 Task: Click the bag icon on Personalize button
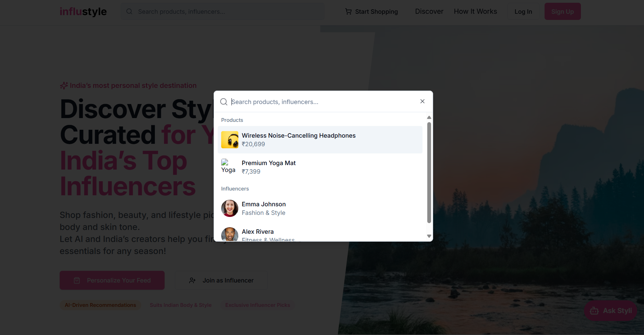pos(77,280)
